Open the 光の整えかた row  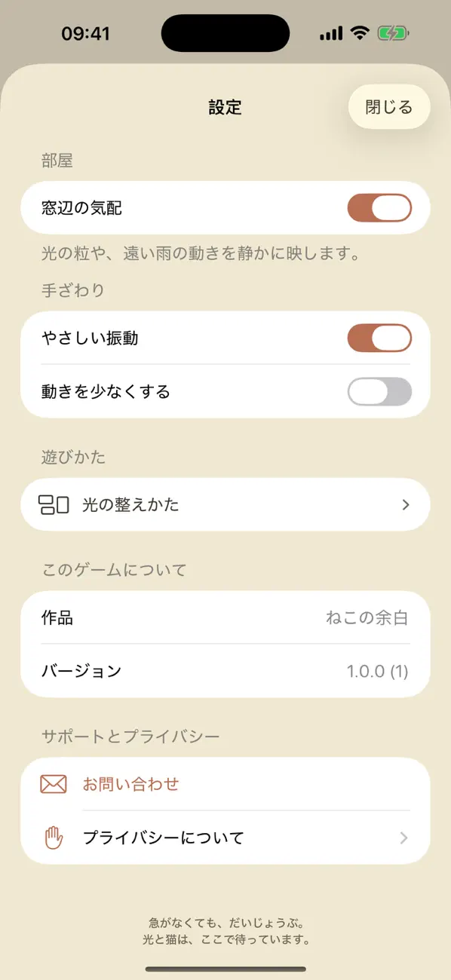226,504
